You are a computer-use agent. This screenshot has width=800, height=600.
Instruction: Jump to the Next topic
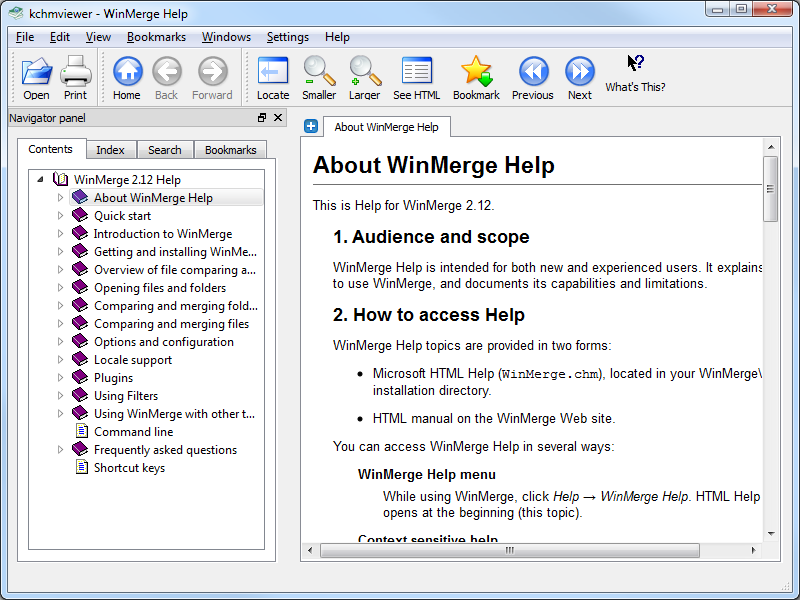580,78
